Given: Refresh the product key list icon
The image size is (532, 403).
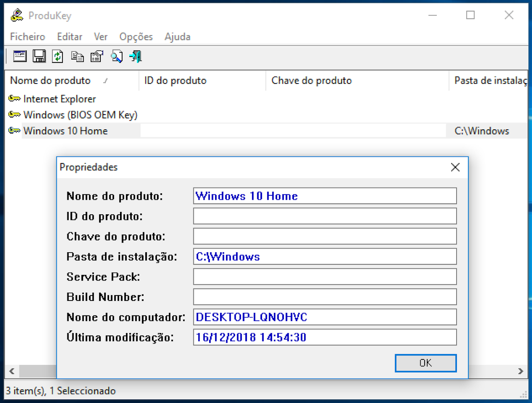Looking at the screenshot, I should 57,56.
